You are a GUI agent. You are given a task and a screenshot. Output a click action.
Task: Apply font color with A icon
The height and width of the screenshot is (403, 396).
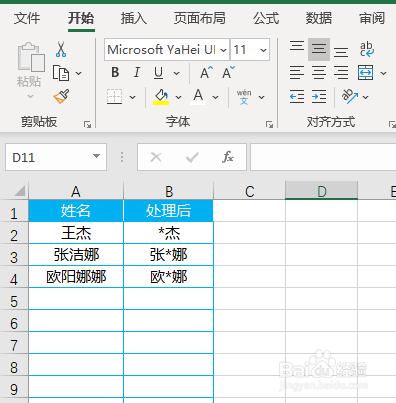[198, 97]
